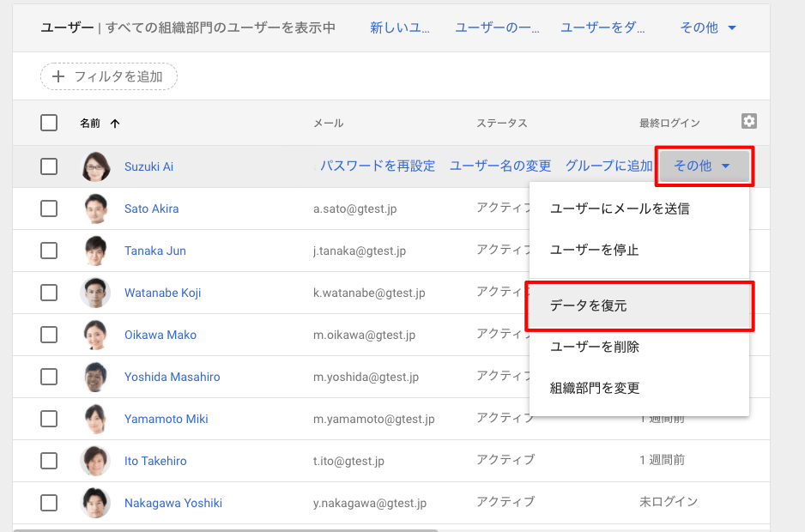Check the box for Tanaka Jun
Screen dimensions: 805x532
tap(49, 251)
